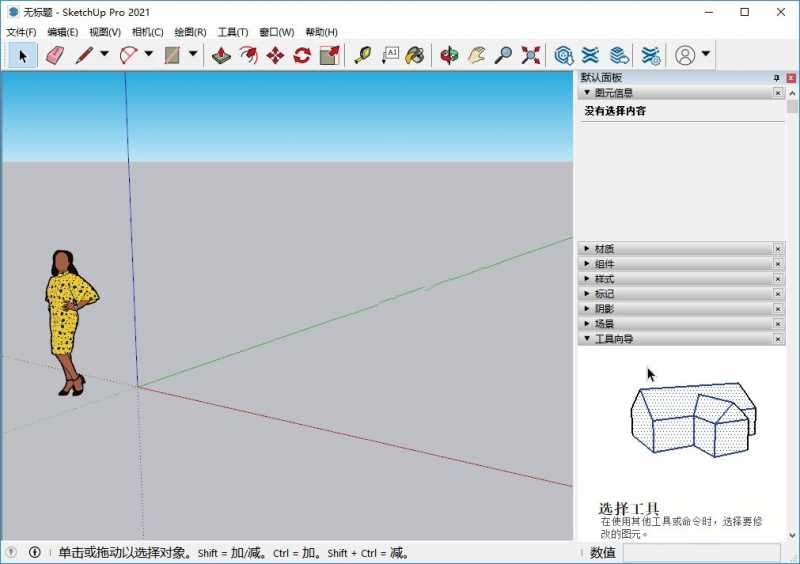Select the Shapes rectangle tool
This screenshot has width=800, height=564.
coord(172,55)
